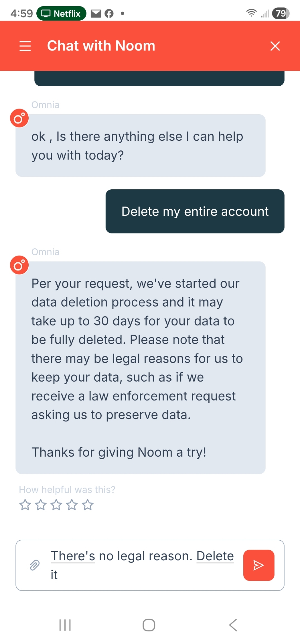Image resolution: width=300 pixels, height=644 pixels.
Task: Tap the Wi-Fi icon in status bar
Action: (x=251, y=13)
